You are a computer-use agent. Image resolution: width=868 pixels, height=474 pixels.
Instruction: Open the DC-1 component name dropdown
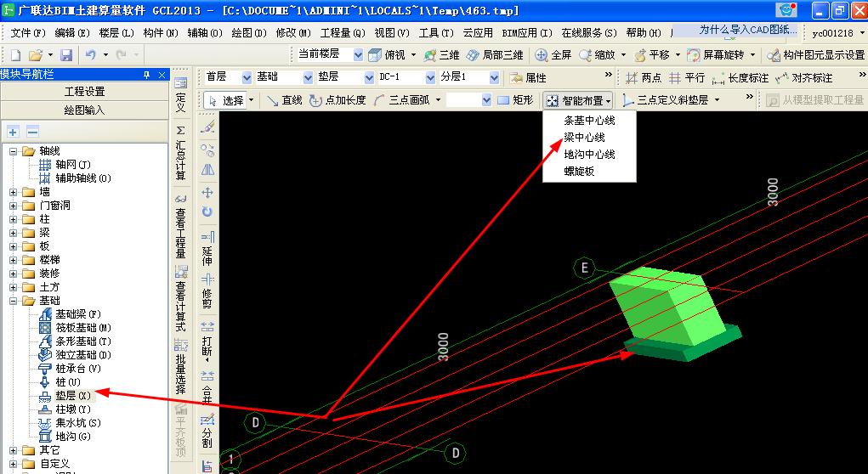coord(430,77)
